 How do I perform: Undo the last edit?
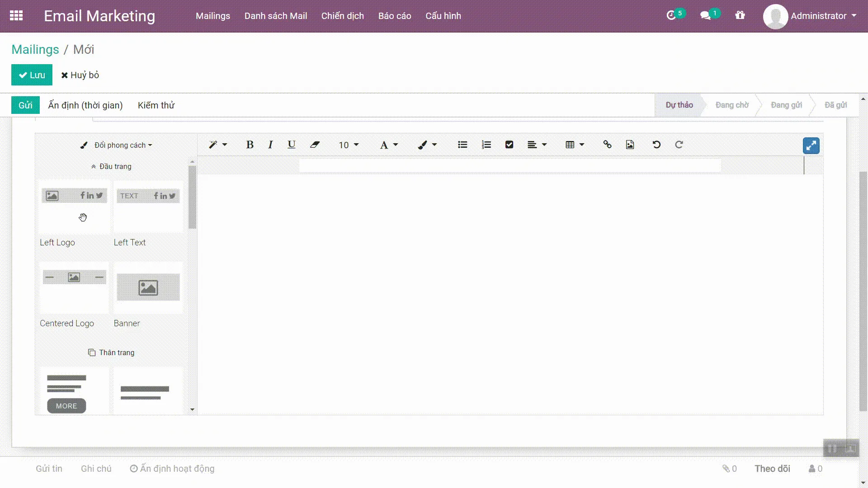tap(656, 145)
